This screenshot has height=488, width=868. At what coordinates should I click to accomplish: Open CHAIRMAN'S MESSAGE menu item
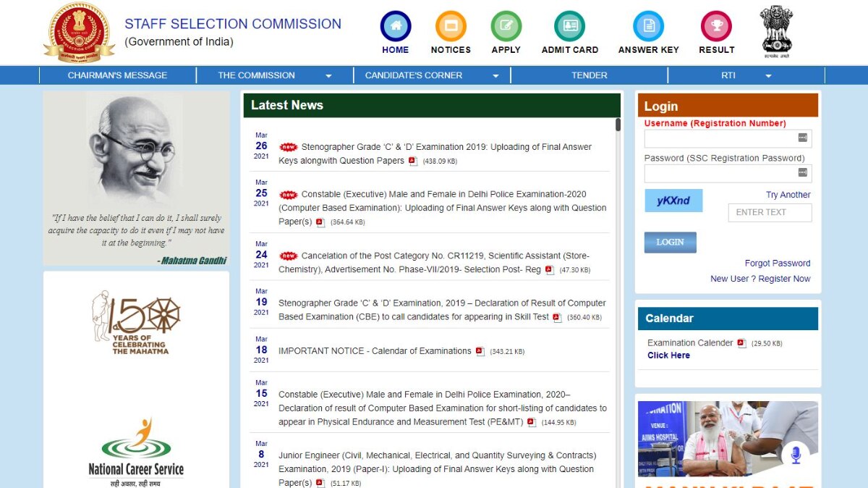119,75
